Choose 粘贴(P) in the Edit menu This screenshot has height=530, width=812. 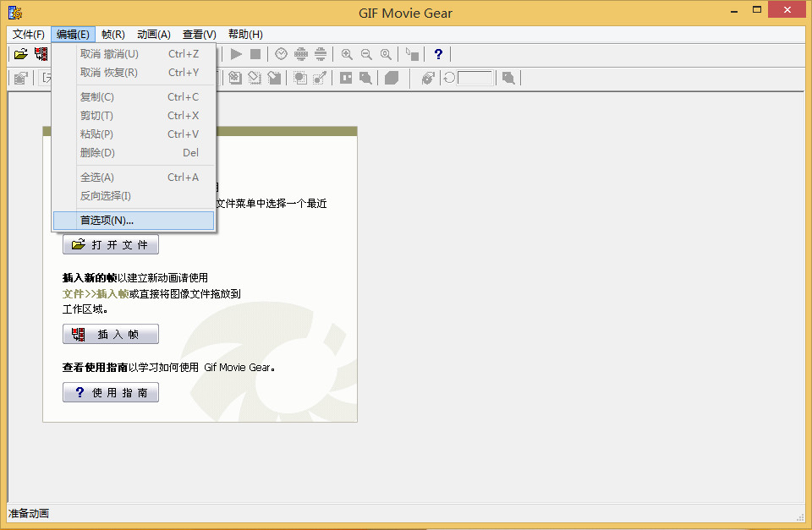pyautogui.click(x=134, y=134)
